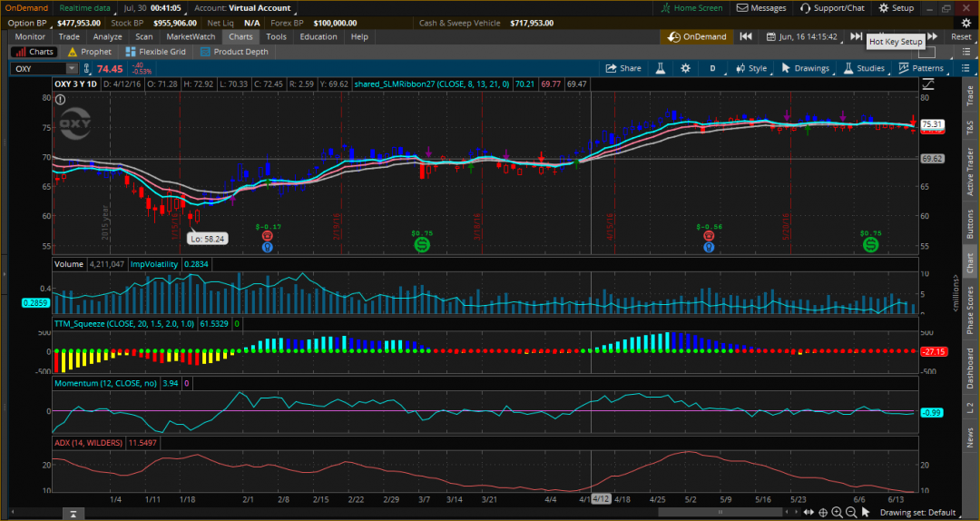Switch to the MarketWatch tab
Image resolution: width=980 pixels, height=521 pixels.
click(x=191, y=37)
